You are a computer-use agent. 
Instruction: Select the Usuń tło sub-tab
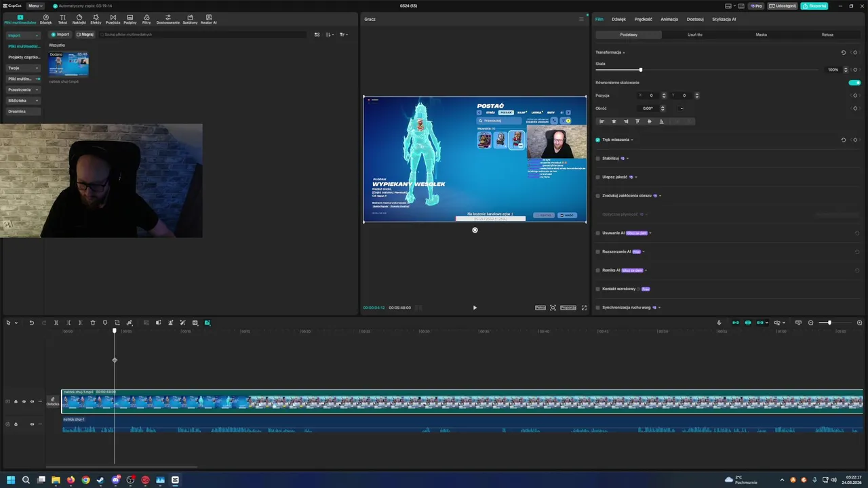click(x=695, y=35)
